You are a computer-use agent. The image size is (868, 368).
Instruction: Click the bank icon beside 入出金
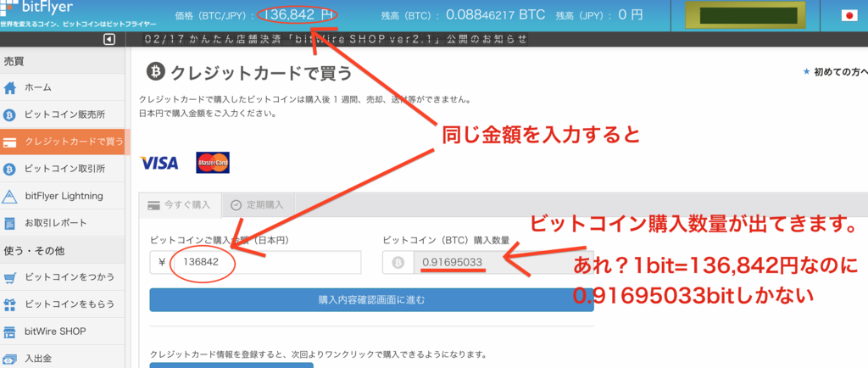(x=9, y=358)
